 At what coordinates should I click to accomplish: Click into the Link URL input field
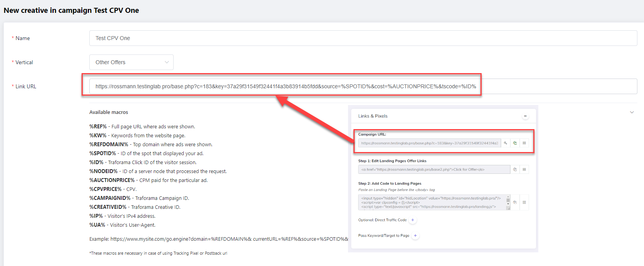[x=363, y=86]
